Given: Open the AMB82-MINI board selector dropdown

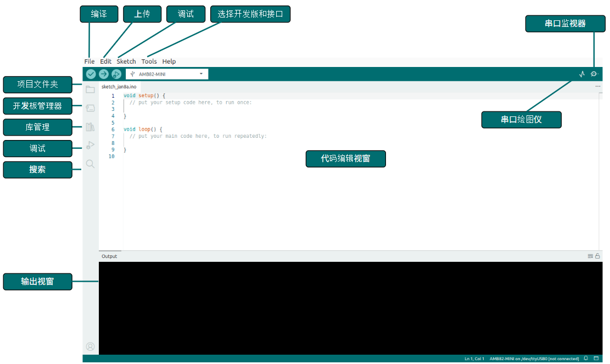Looking at the screenshot, I should click(167, 74).
